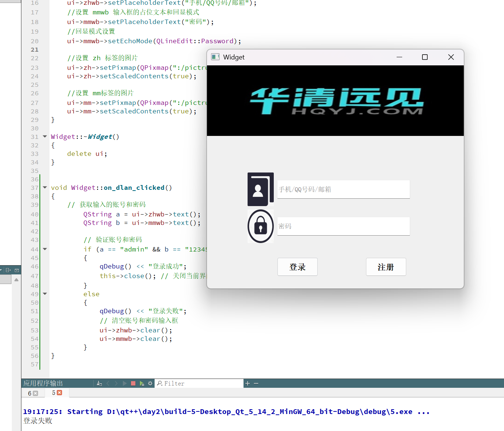Click 'ui->mmwb->clear();' code line
Screen dimensions: 504x431
click(136, 339)
